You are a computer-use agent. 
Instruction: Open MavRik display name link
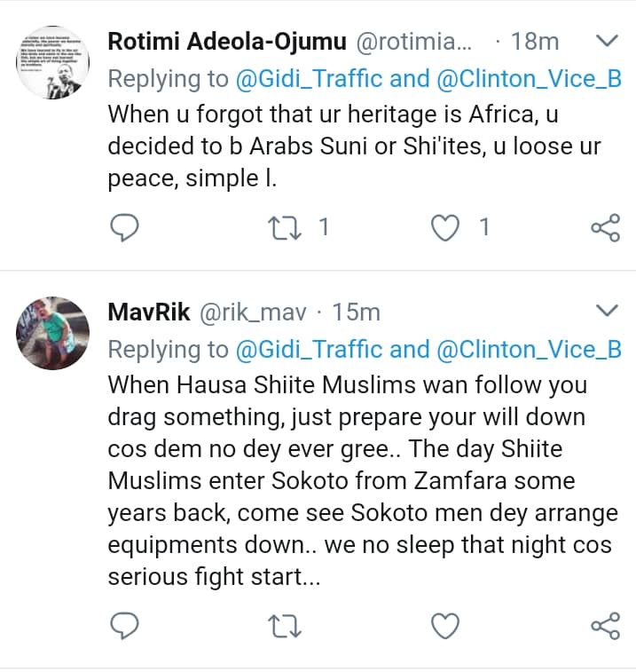148,312
